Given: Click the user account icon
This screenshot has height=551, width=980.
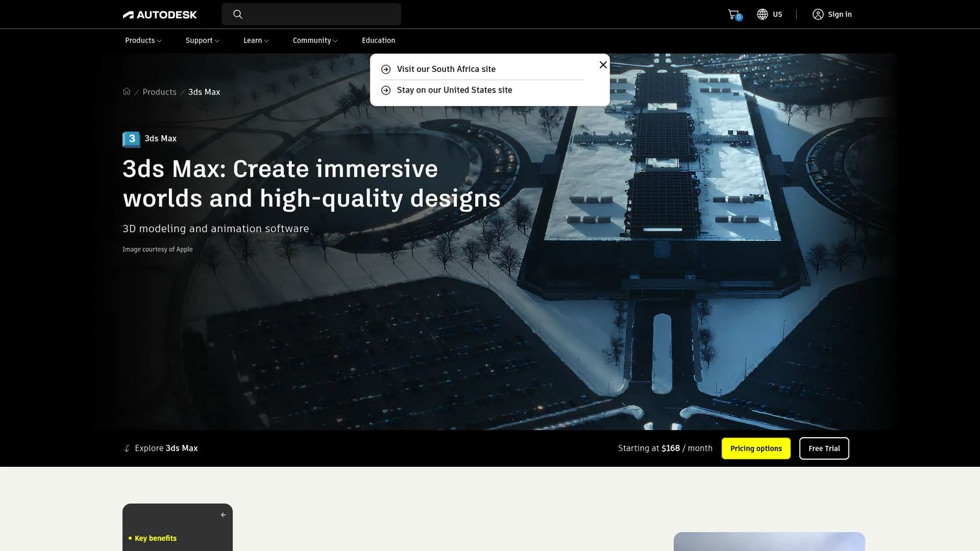Looking at the screenshot, I should click(818, 14).
